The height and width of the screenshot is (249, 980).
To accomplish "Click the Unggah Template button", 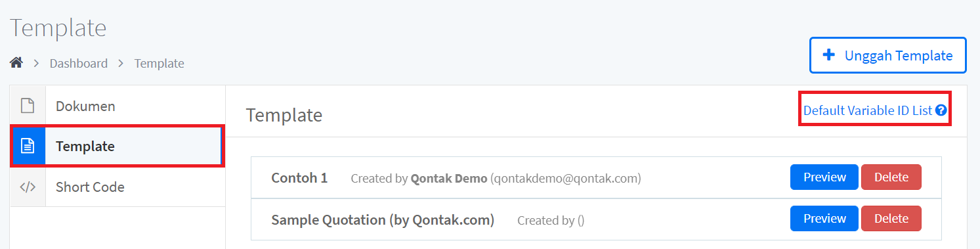I will point(887,55).
